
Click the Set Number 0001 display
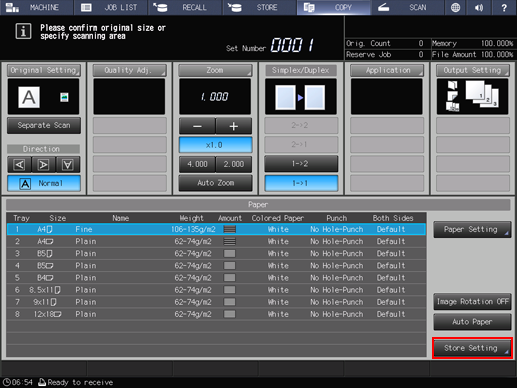[x=292, y=45]
